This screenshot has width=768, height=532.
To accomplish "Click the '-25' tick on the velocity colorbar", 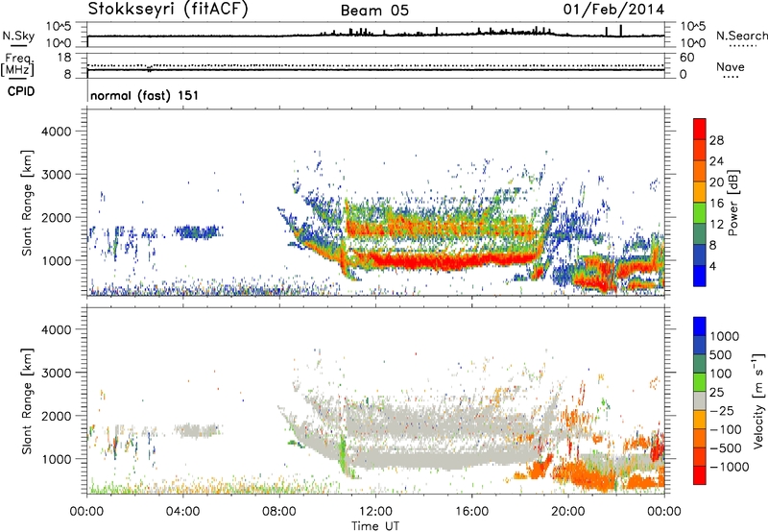I will pos(722,411).
